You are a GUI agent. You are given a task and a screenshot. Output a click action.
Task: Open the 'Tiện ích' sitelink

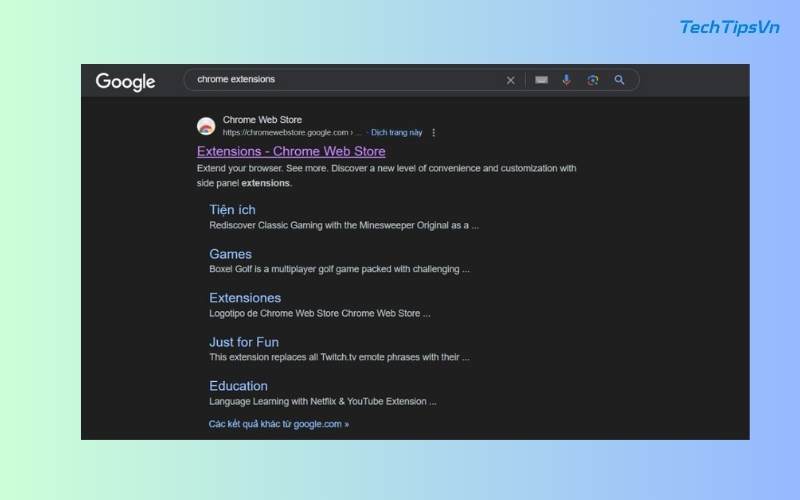pos(232,209)
